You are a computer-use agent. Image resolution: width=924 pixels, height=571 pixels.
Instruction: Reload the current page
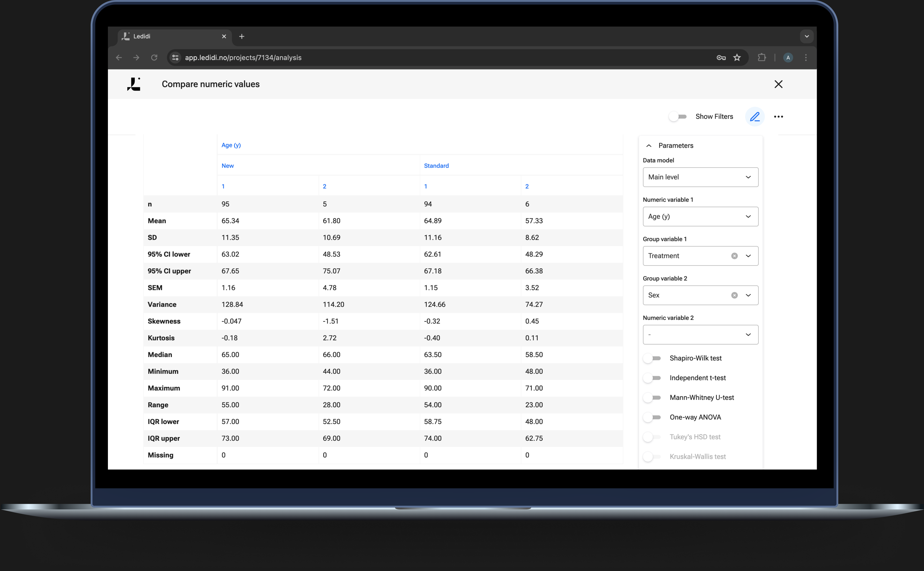point(154,57)
